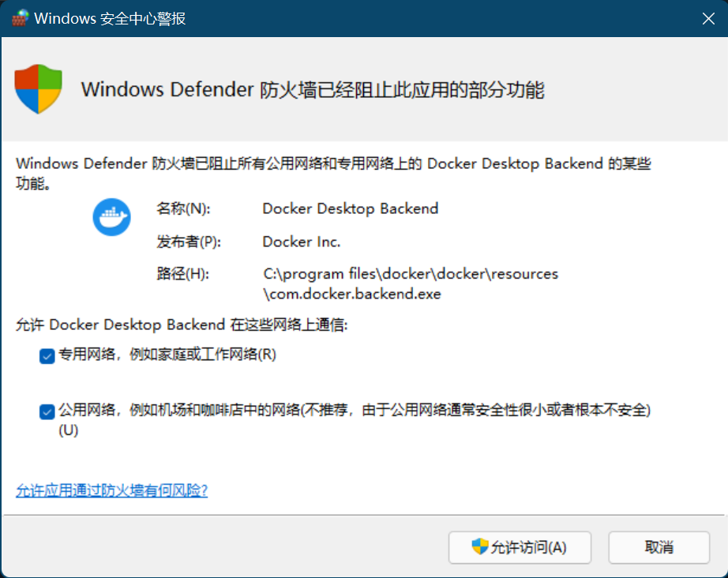The image size is (728, 578).
Task: Click the Docker Desktop Backend name value
Action: [x=350, y=209]
